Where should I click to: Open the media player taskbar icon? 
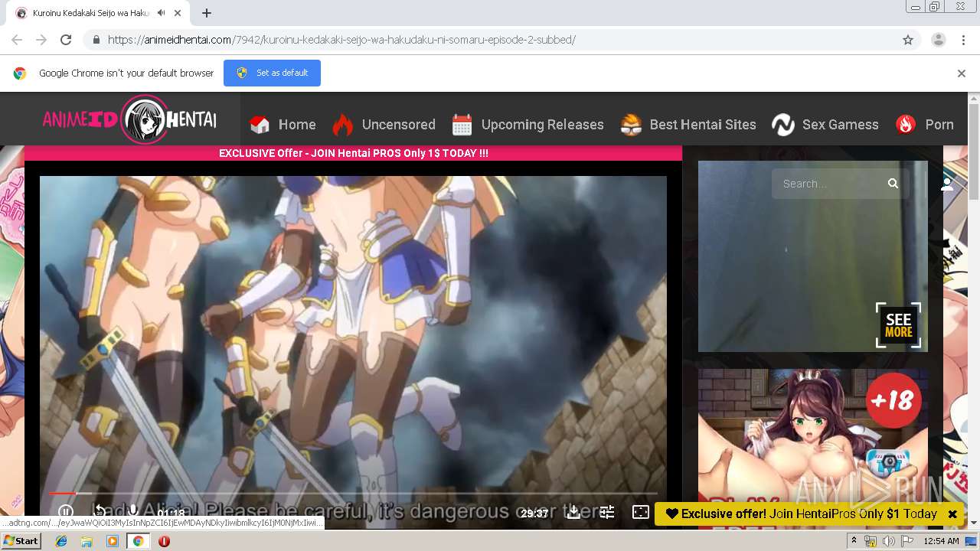[113, 541]
